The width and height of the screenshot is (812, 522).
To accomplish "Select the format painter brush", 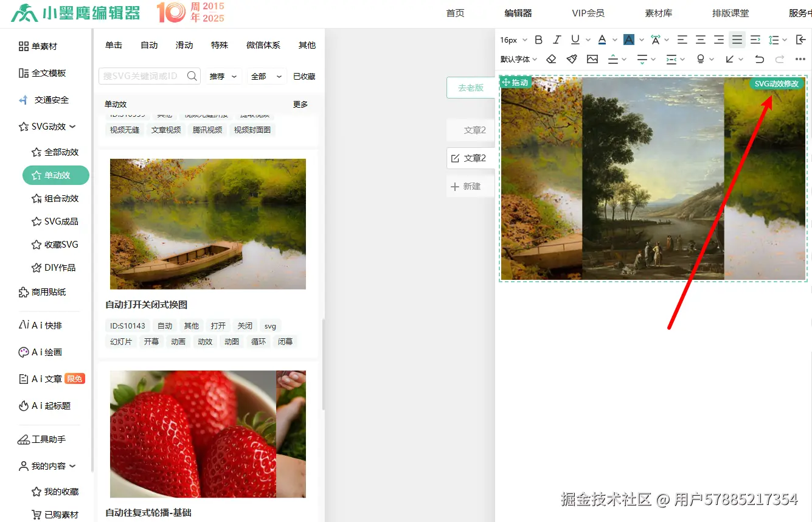I will click(x=572, y=59).
